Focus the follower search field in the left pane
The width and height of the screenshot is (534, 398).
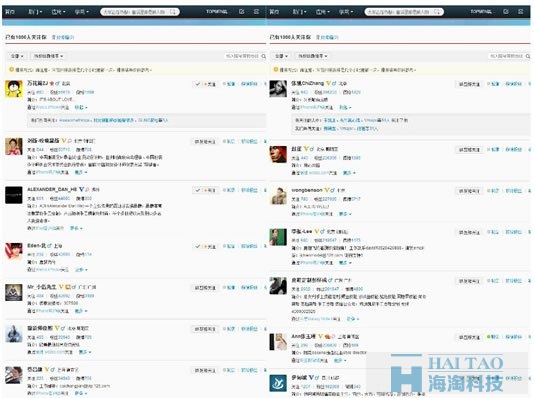[x=245, y=56]
